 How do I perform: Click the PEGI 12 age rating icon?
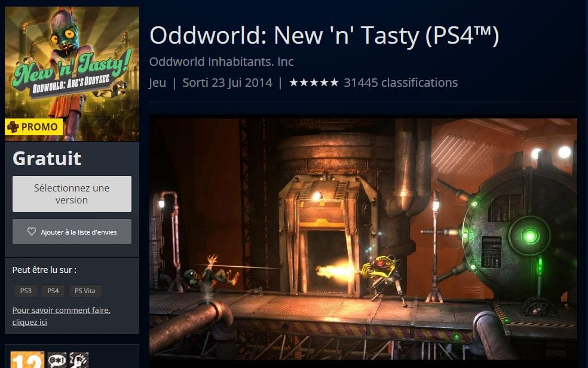[x=27, y=360]
